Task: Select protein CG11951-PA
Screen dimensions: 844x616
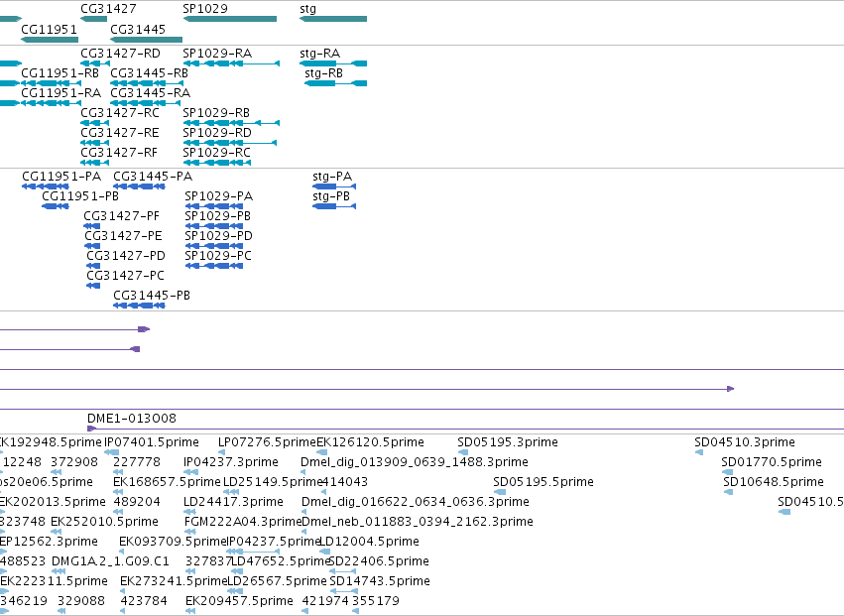Action: pos(61,177)
